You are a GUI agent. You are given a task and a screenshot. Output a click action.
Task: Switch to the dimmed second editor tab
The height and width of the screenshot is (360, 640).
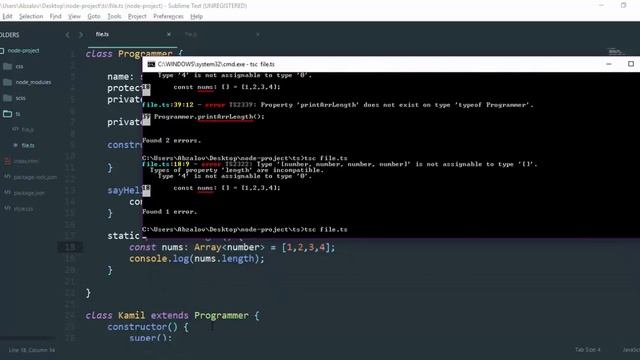(x=191, y=35)
